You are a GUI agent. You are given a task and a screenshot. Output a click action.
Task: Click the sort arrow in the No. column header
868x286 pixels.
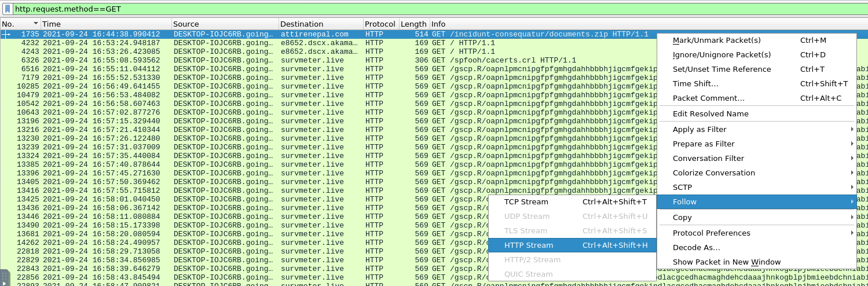tap(36, 24)
